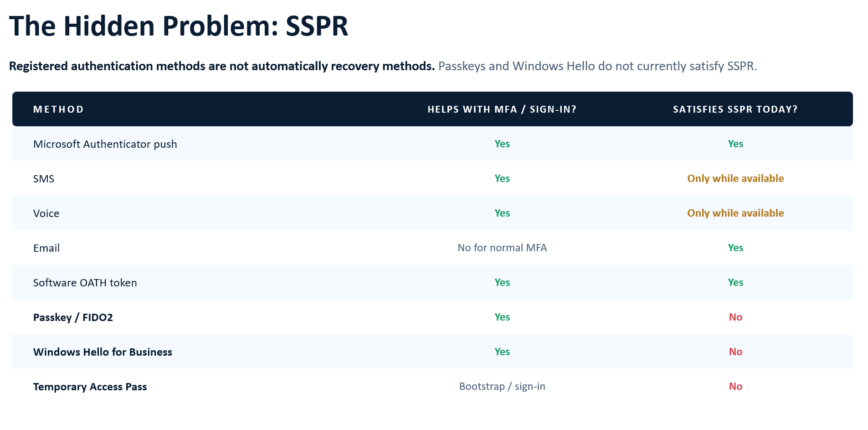Image resolution: width=868 pixels, height=430 pixels.
Task: Select the "Voice" method cell
Action: click(x=46, y=213)
